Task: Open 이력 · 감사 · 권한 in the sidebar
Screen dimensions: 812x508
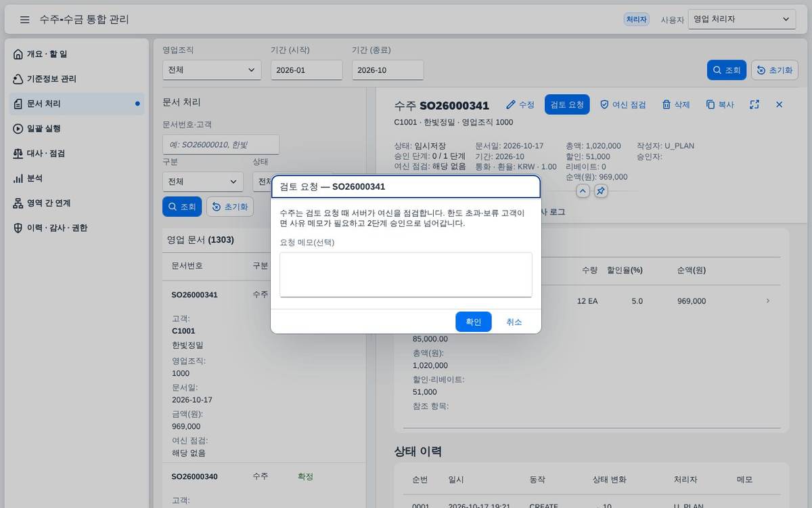Action: click(x=76, y=228)
